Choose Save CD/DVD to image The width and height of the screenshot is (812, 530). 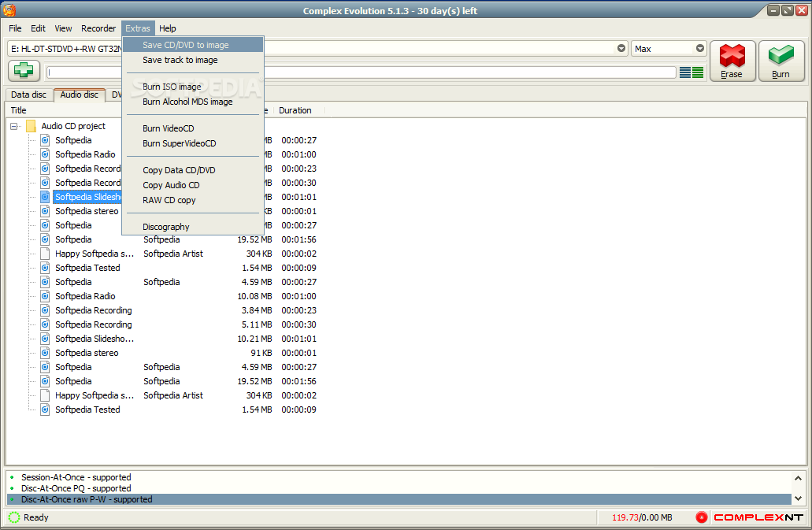(193, 45)
